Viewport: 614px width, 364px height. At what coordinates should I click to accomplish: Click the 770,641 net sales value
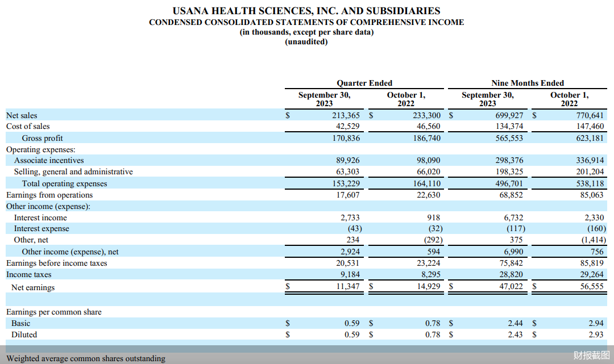coord(590,115)
